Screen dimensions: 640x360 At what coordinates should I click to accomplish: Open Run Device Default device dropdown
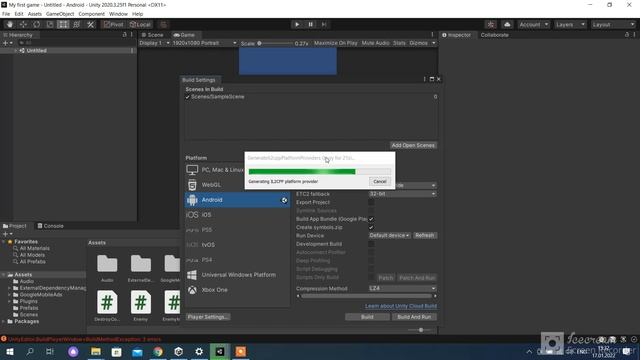click(x=389, y=236)
